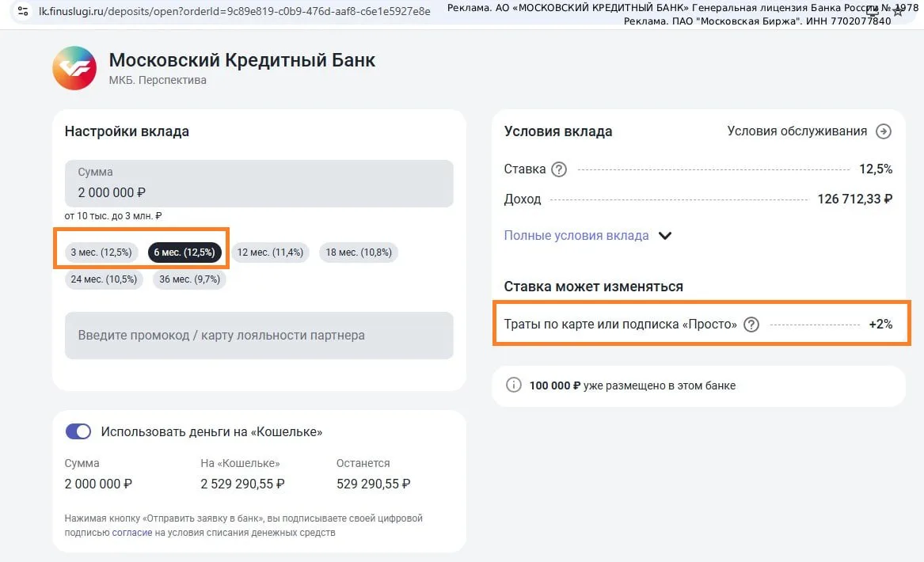Expand chevron next to Полные условия вклада

click(665, 236)
